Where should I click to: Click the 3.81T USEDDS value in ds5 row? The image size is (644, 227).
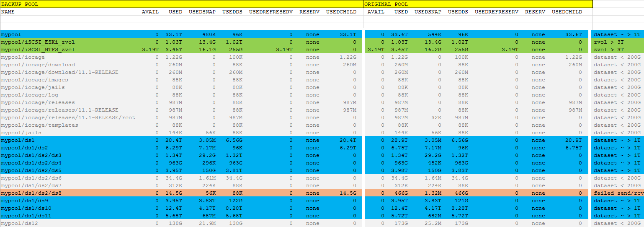234,170
